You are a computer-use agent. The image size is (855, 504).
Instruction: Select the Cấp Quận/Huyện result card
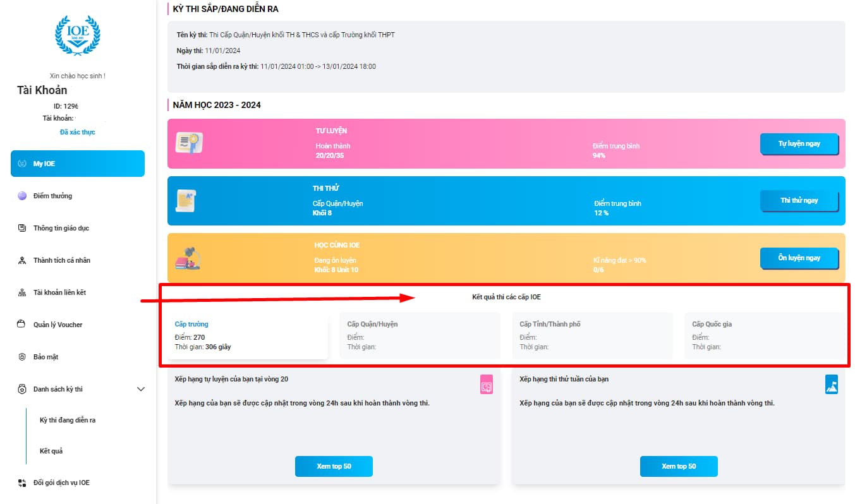(x=420, y=335)
